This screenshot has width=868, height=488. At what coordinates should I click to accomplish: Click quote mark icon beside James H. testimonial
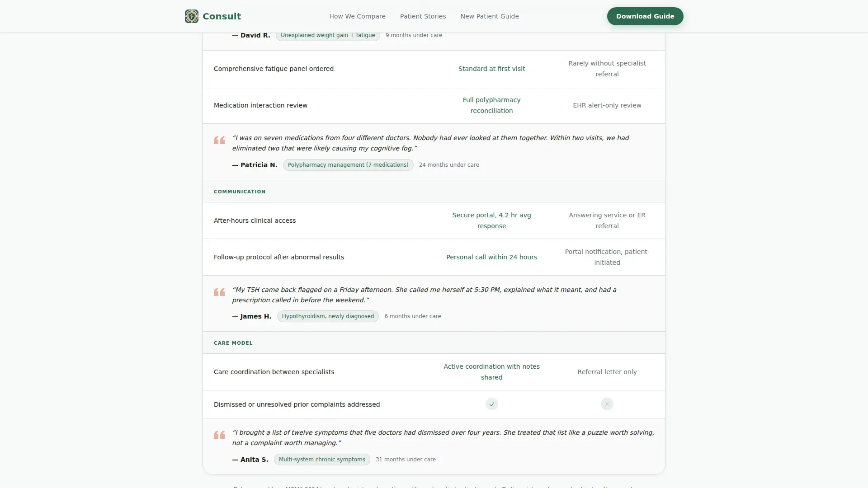click(x=219, y=292)
